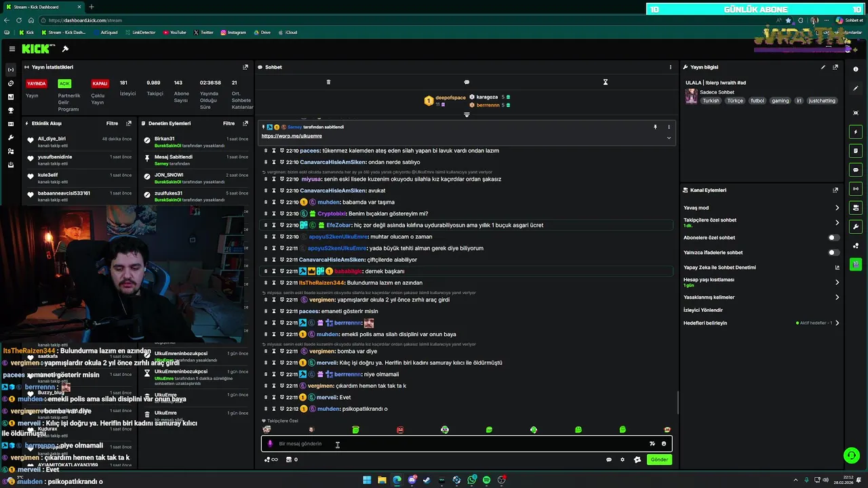Collapse the chat leaderboard with the down arrow

pyautogui.click(x=467, y=115)
